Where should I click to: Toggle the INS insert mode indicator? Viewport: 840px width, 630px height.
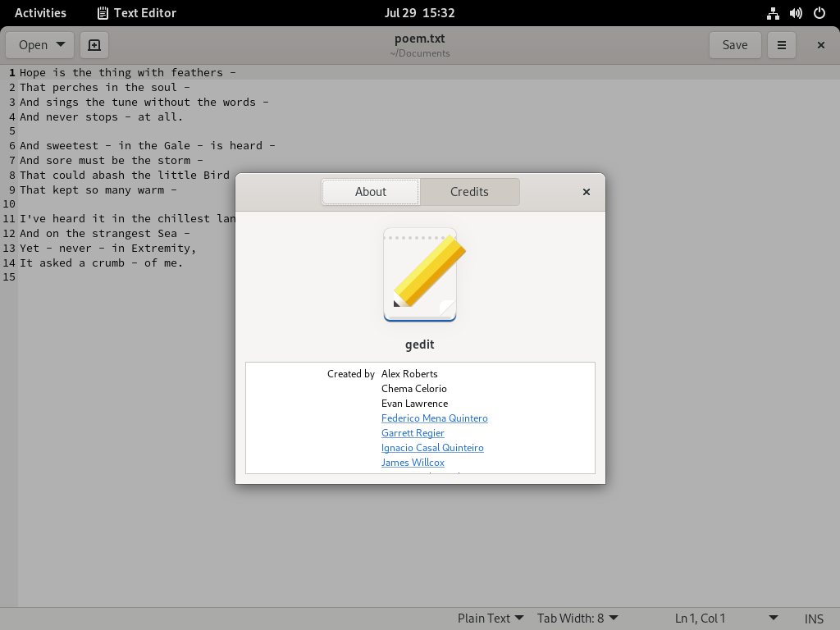tap(814, 619)
